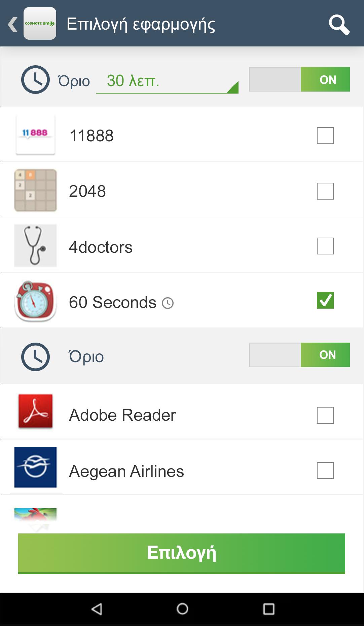
Task: Uncheck the 60 Seconds checkbox
Action: click(x=325, y=300)
